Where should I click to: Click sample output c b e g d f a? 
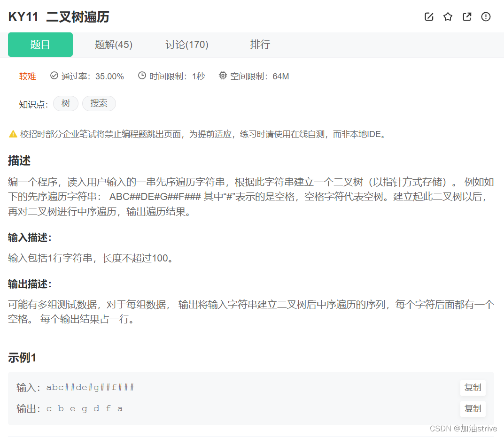coord(85,409)
